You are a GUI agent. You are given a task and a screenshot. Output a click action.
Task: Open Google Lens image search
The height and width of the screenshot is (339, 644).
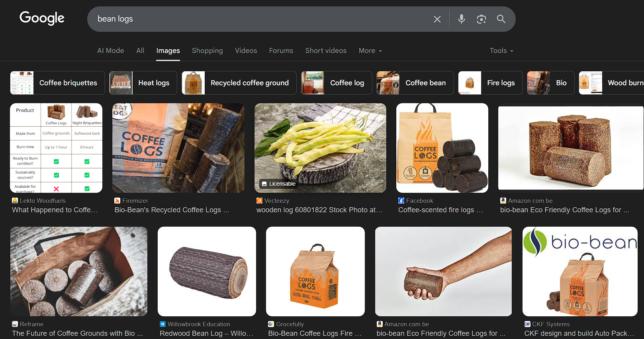(x=482, y=19)
